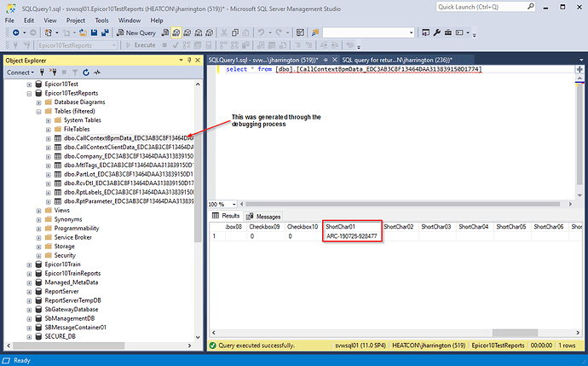Open the Tools menu
588x366 pixels.
(x=101, y=20)
